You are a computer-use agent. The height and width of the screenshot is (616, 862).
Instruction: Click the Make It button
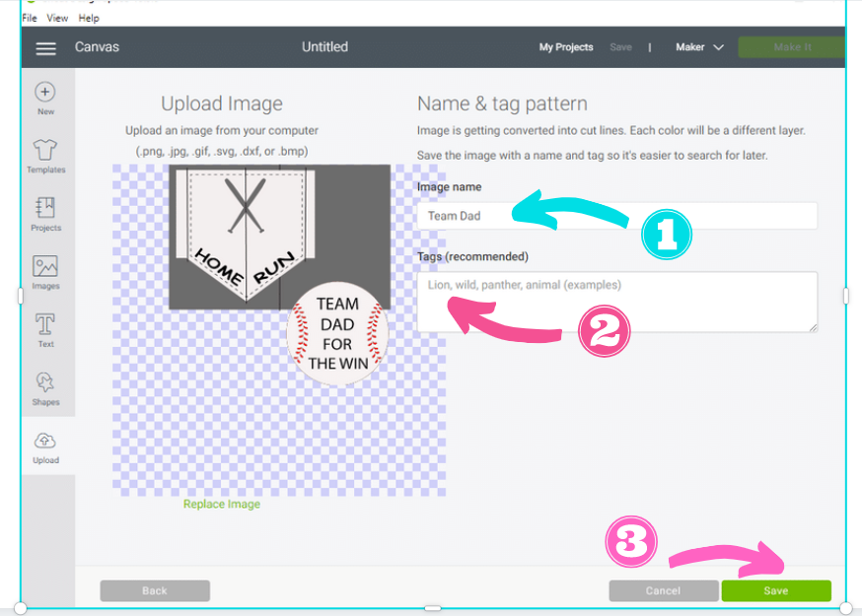tap(792, 47)
